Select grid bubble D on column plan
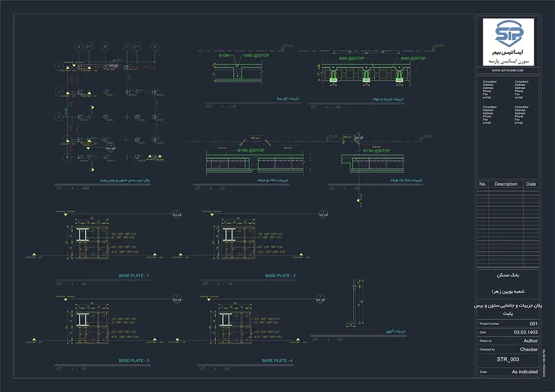Screen dimensions: 555x392 tap(155, 47)
